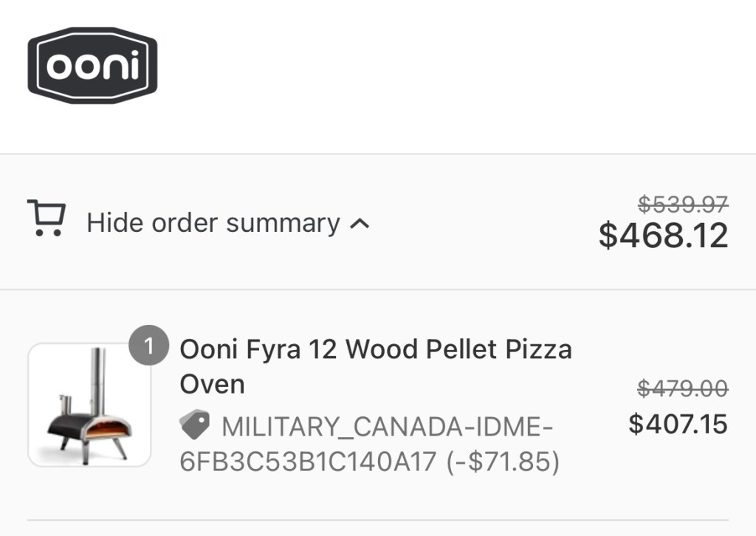This screenshot has width=756, height=536.
Task: Click the divider below the product row
Action: click(377, 520)
